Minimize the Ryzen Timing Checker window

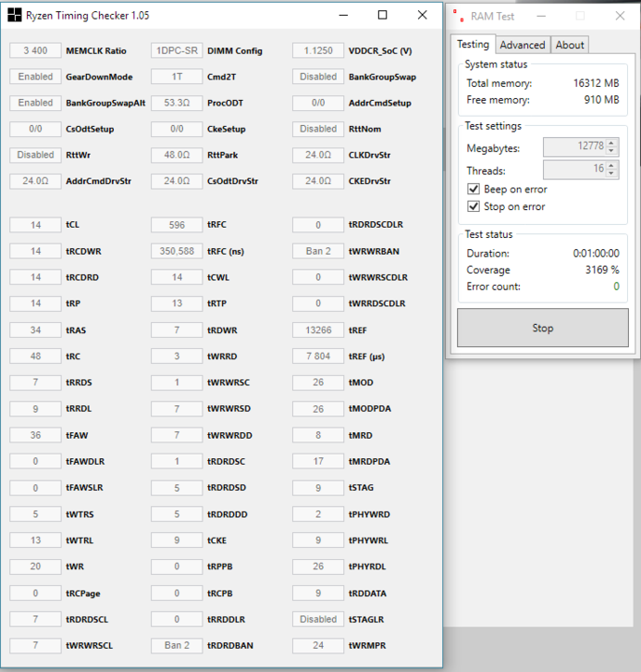(x=343, y=15)
